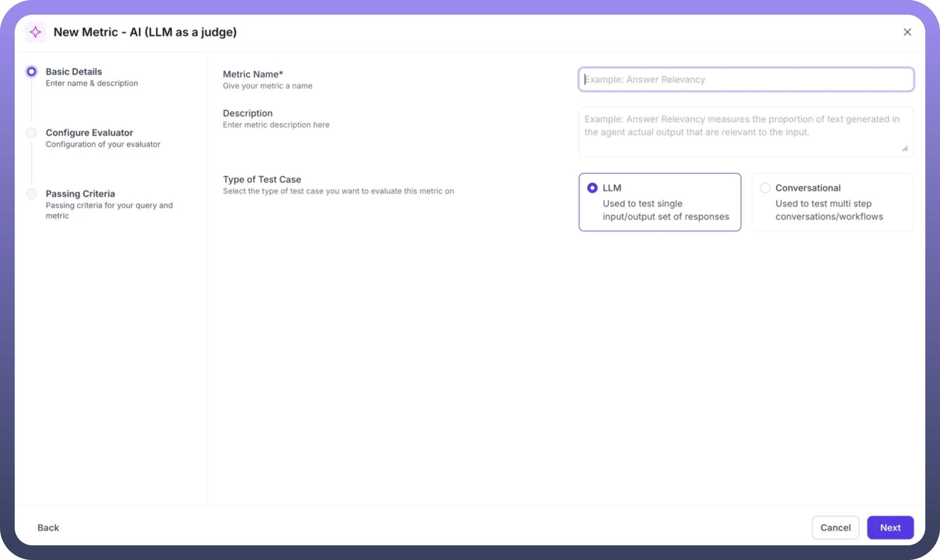Click into the Description text area

pos(746,132)
